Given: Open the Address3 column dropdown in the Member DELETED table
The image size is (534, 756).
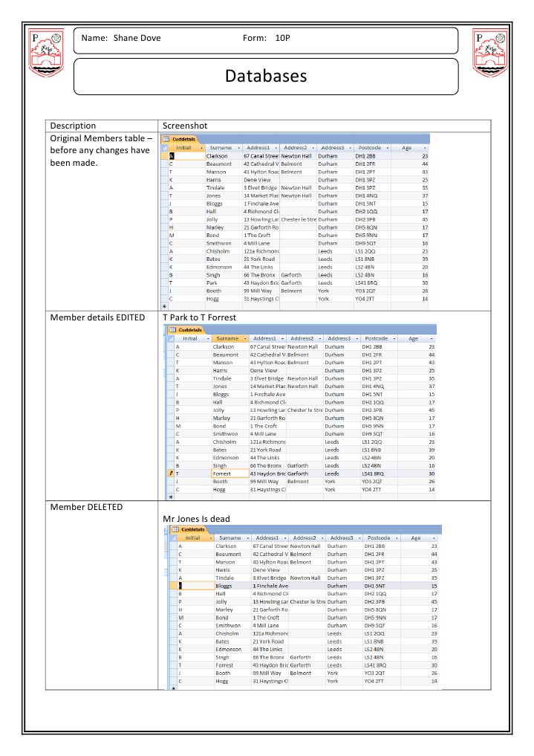Looking at the screenshot, I should click(359, 538).
